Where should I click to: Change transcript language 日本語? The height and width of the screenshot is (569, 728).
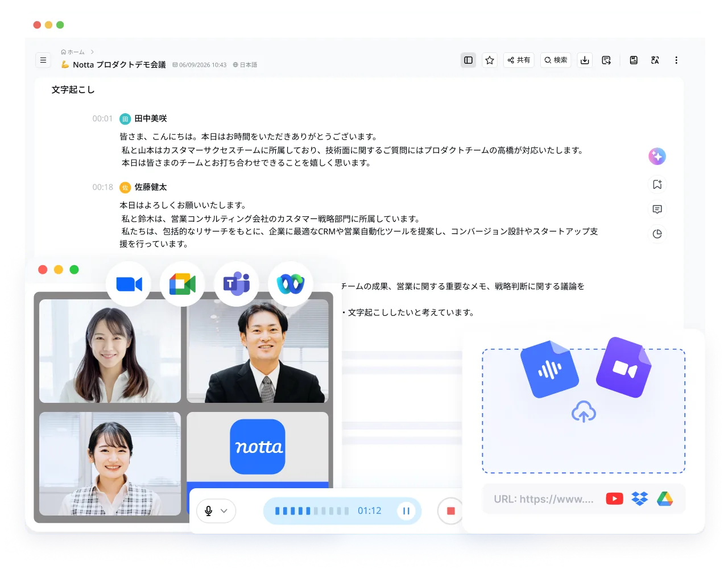click(x=245, y=65)
